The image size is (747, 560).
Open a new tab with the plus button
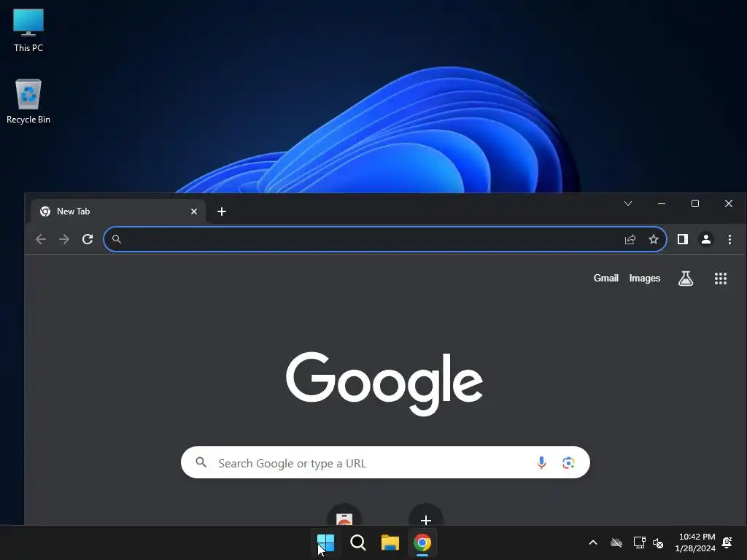pos(222,211)
